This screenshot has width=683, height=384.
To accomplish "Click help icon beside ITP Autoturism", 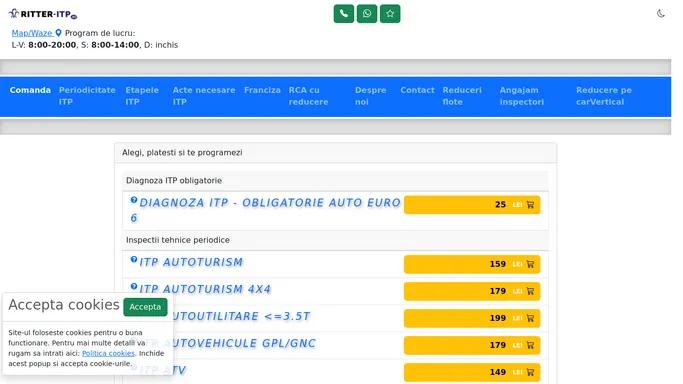I will (x=134, y=259).
